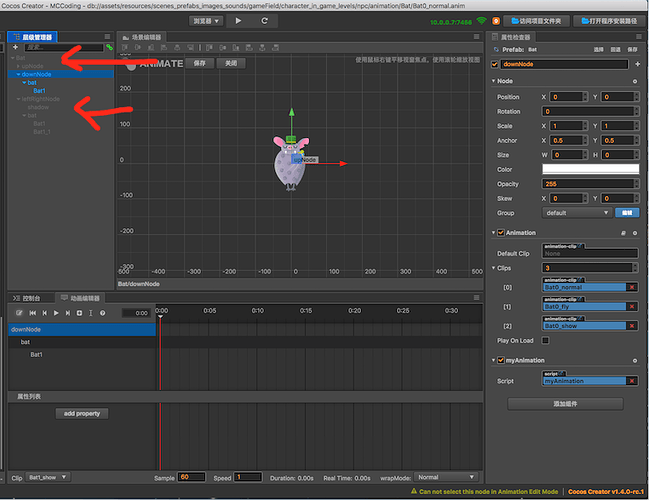649x500 pixels.
Task: Click the last distribute icon in scene toolbar
Action: (x=275, y=48)
